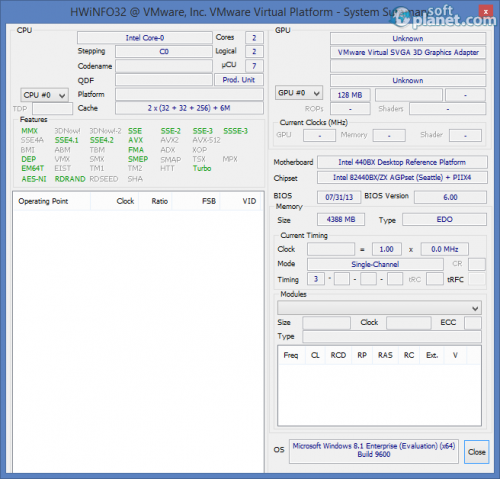
Task: Click the RP column header
Action: (362, 355)
